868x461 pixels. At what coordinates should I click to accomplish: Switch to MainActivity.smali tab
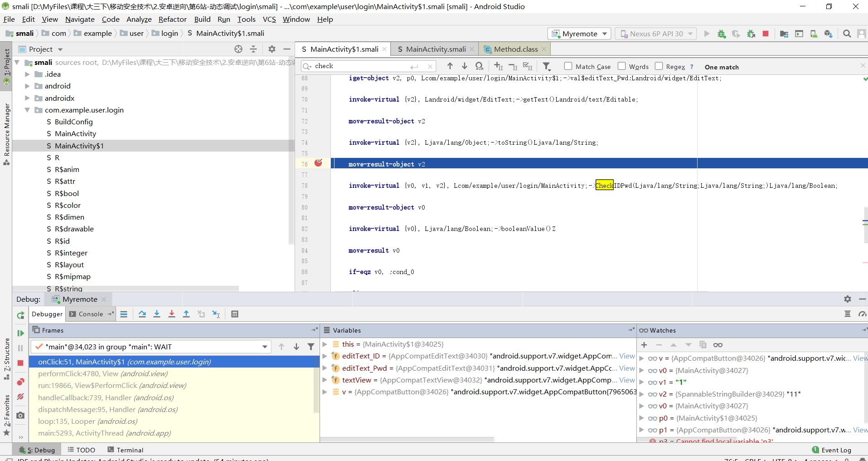click(436, 49)
